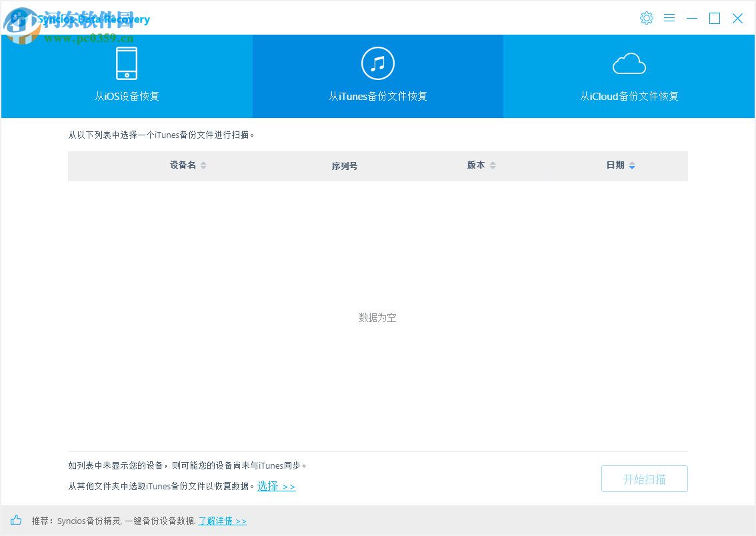The width and height of the screenshot is (756, 536).
Task: Expand the 版本 column sort control
Action: coord(492,165)
